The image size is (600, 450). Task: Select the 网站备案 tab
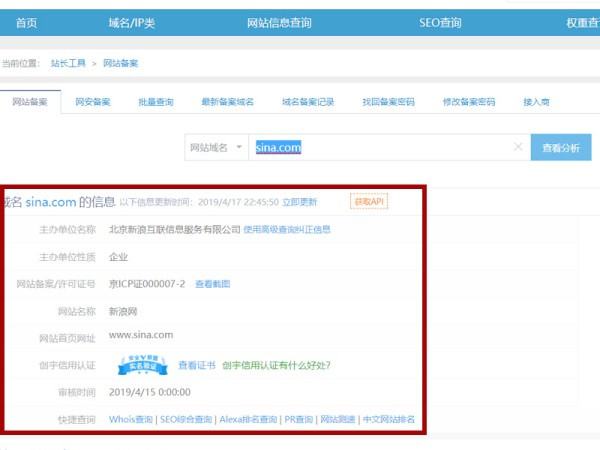click(30, 102)
